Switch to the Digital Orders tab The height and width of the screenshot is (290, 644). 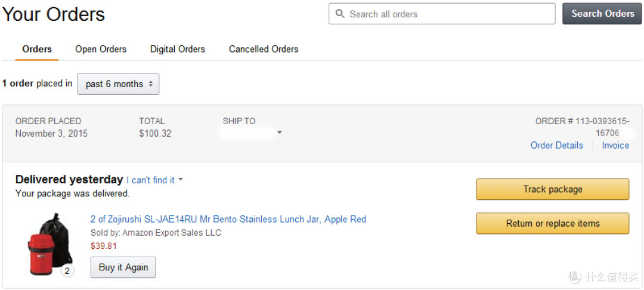point(178,50)
